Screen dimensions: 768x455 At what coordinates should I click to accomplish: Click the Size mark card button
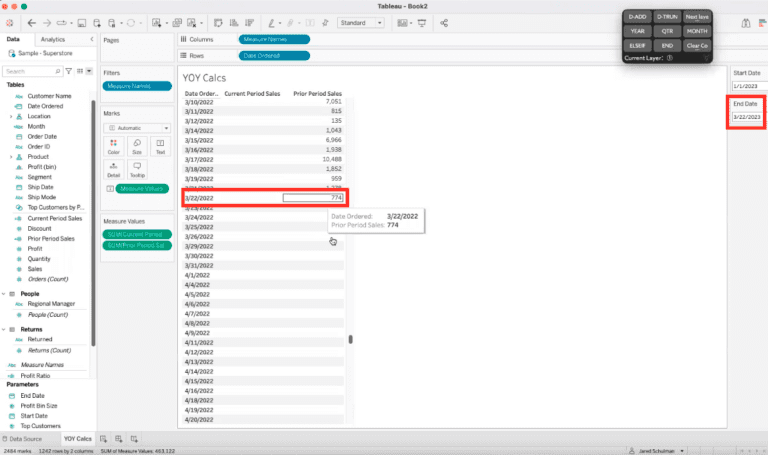click(x=137, y=146)
